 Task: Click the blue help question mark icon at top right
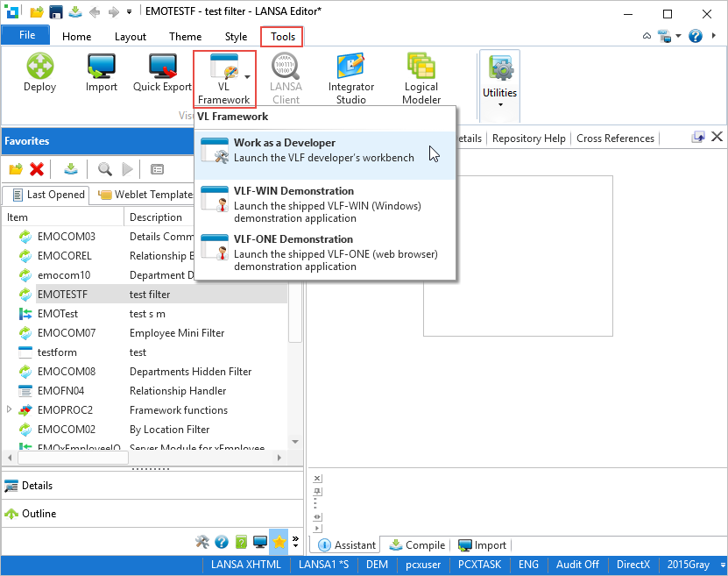pos(696,36)
